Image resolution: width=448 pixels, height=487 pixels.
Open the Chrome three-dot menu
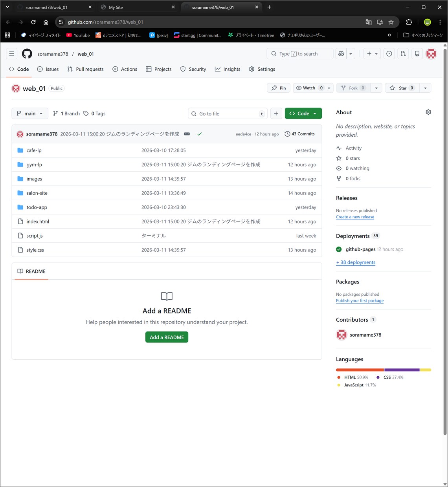coord(440,22)
